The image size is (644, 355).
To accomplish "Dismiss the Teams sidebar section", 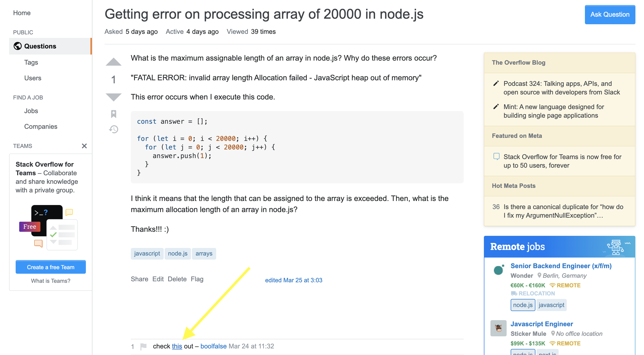I will [84, 146].
